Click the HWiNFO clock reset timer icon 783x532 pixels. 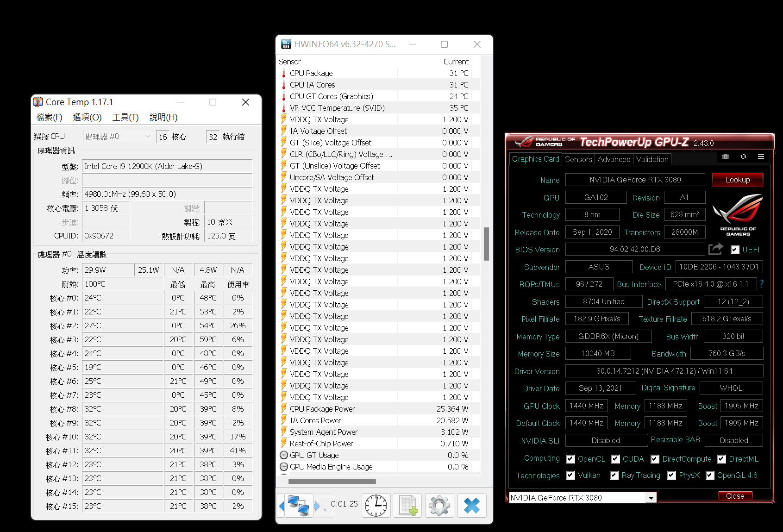(x=376, y=505)
